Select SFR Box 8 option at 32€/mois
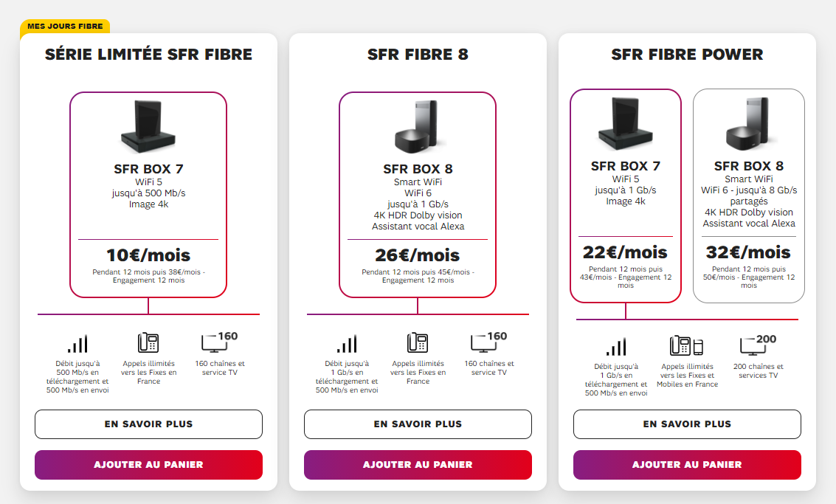The width and height of the screenshot is (836, 504). tap(748, 196)
